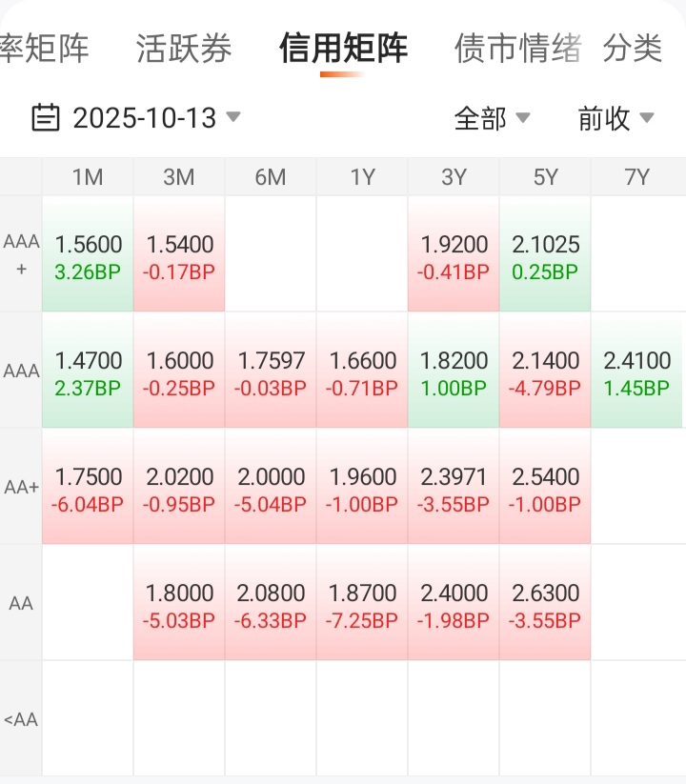686x784 pixels.
Task: Tap the AAA 5Y cell 2.1400
Action: click(545, 372)
